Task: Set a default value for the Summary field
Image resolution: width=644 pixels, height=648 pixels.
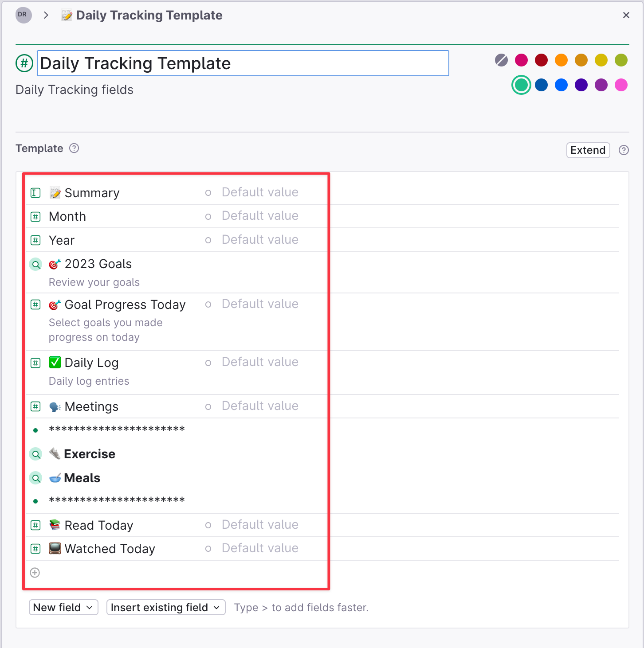Action: (260, 192)
